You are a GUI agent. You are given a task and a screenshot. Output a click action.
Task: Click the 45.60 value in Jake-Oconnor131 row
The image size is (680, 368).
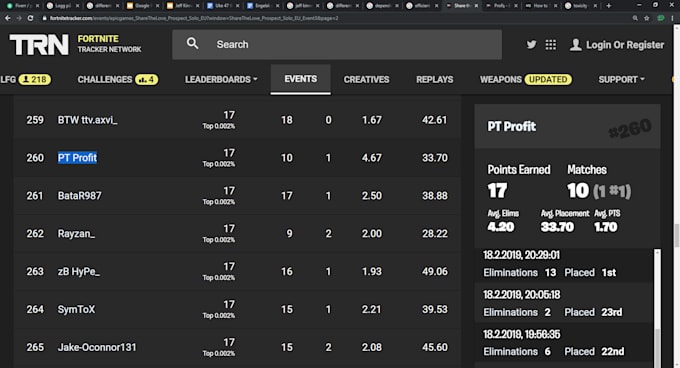click(435, 347)
